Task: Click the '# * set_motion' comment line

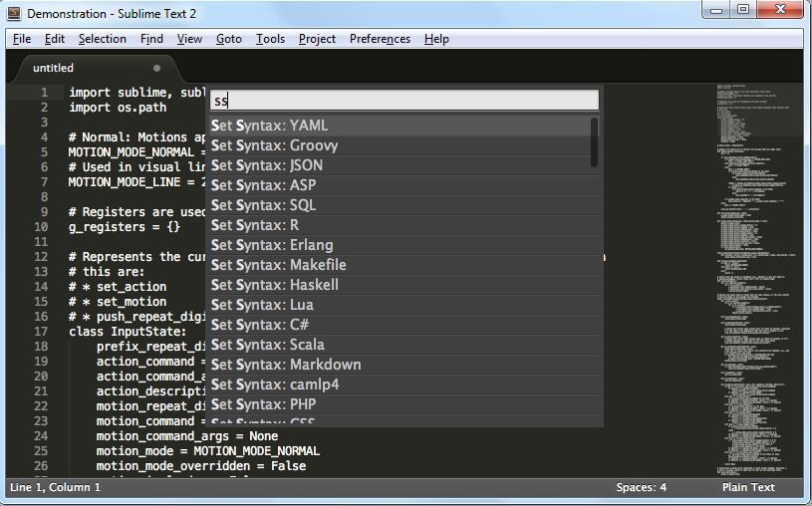Action: coord(118,302)
